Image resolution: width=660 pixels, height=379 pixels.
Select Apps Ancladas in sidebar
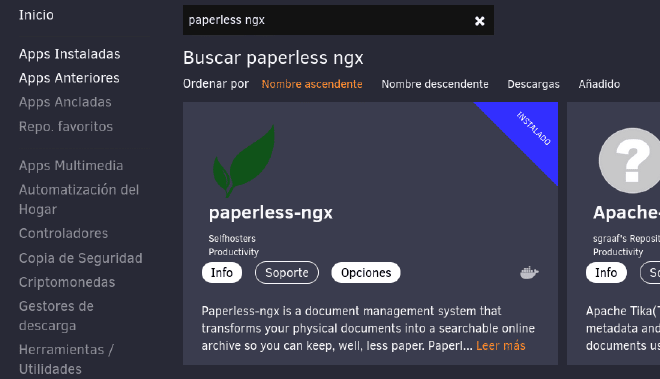(x=65, y=102)
